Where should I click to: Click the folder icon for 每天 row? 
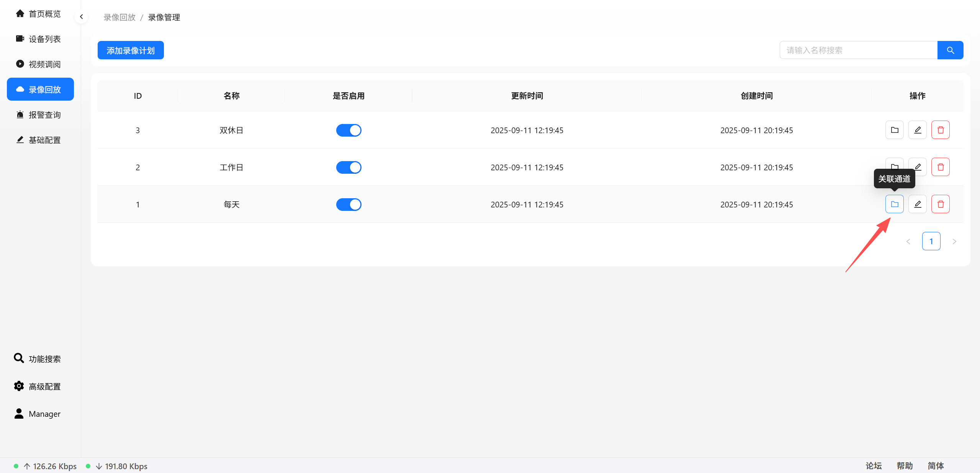pos(894,204)
